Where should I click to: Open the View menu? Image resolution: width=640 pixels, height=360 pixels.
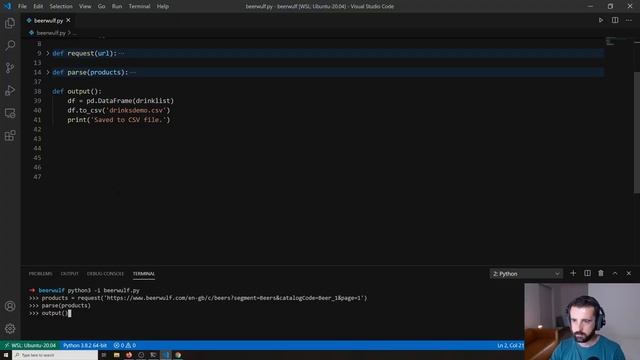tap(85, 6)
